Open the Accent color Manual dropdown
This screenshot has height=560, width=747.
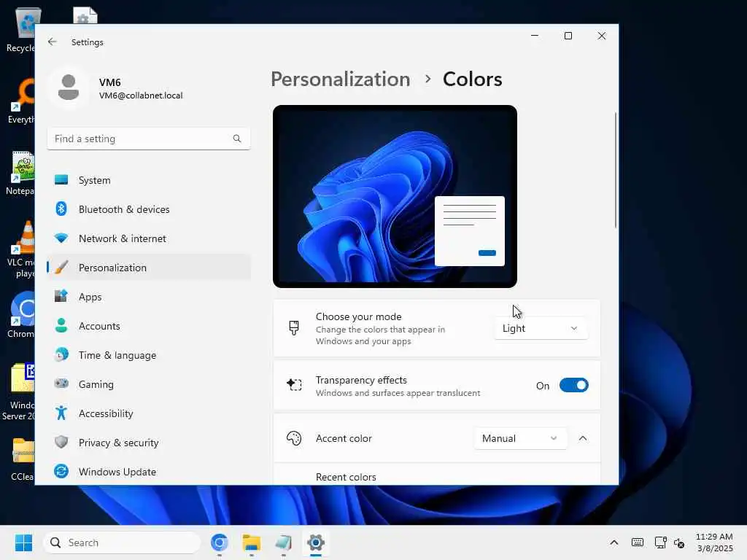click(x=520, y=438)
